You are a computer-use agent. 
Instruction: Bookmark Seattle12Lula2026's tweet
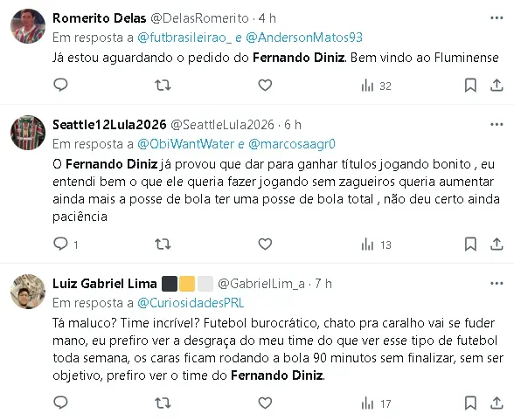[470, 244]
